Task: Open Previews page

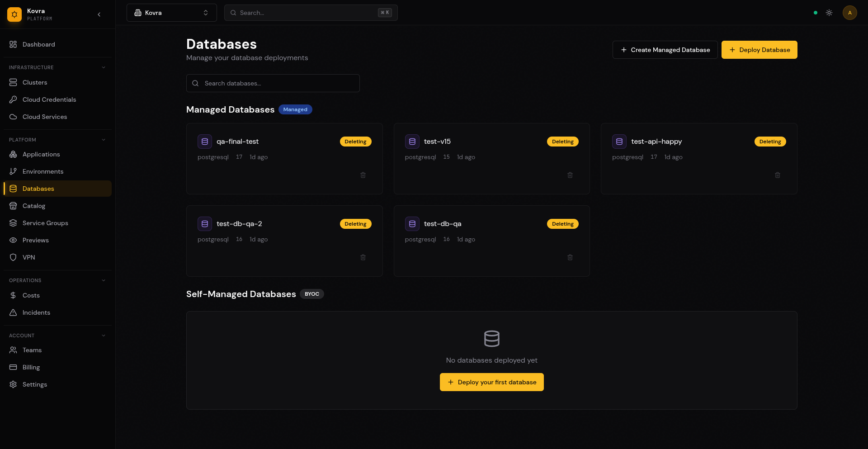Action: click(57, 240)
